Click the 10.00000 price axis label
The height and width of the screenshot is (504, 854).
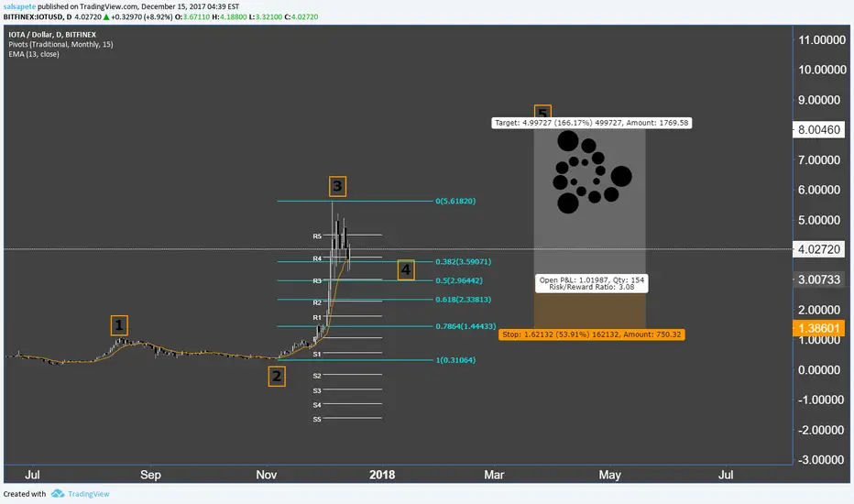[x=822, y=70]
